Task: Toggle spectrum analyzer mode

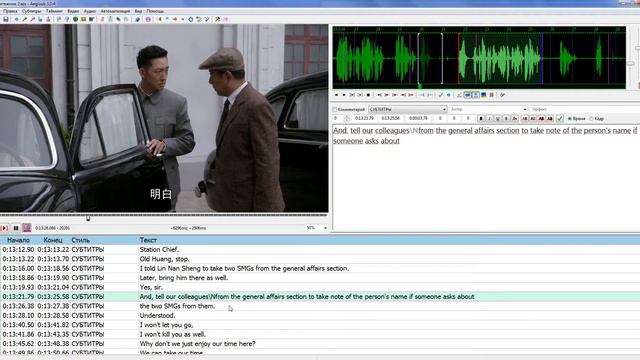Action: [484, 95]
